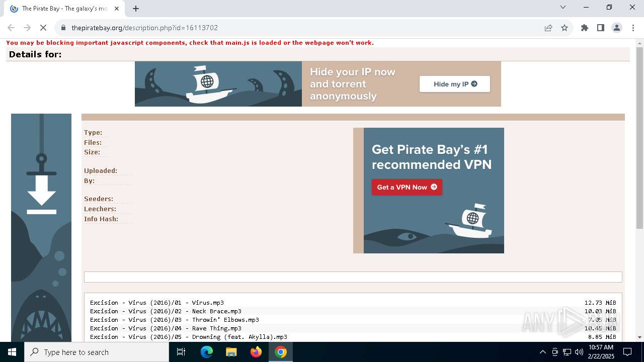Viewport: 644px width, 362px height.
Task: Click the Type here to search box
Action: [x=97, y=352]
